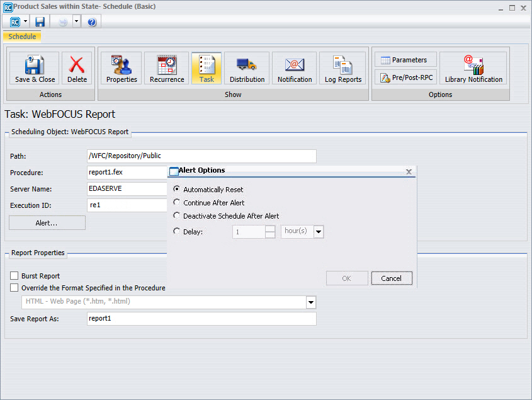This screenshot has height=400, width=532.
Task: Open Library Notification options
Action: coord(473,68)
